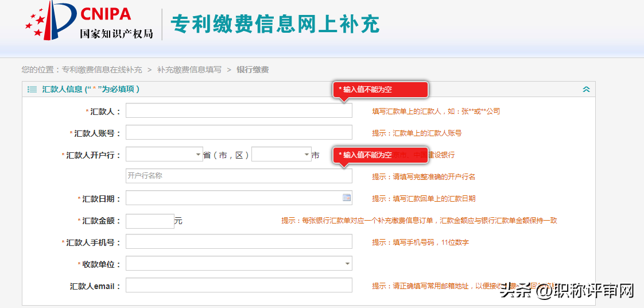The height and width of the screenshot is (308, 644).
Task: Open the city dropdown for 开户行
Action: click(281, 155)
